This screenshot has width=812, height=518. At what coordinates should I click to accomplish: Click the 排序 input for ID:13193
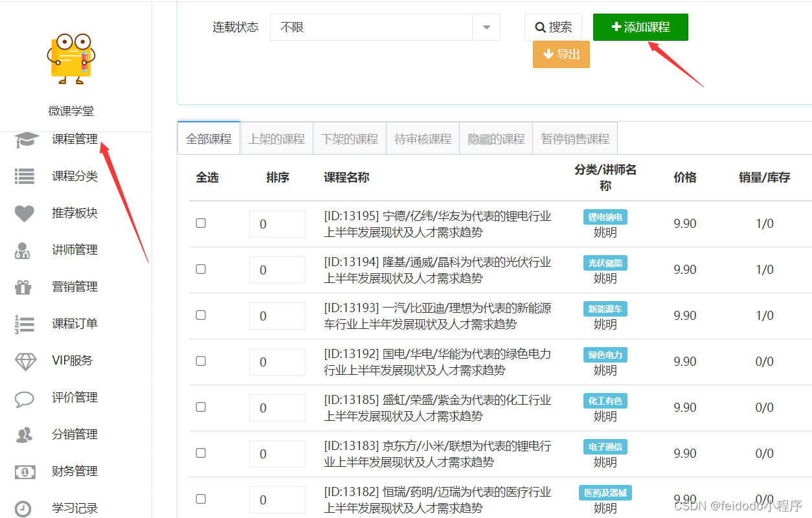pyautogui.click(x=277, y=316)
